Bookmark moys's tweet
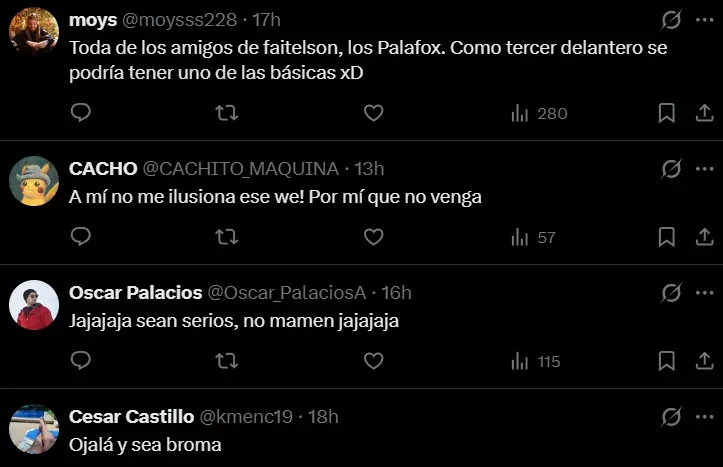 [x=666, y=113]
